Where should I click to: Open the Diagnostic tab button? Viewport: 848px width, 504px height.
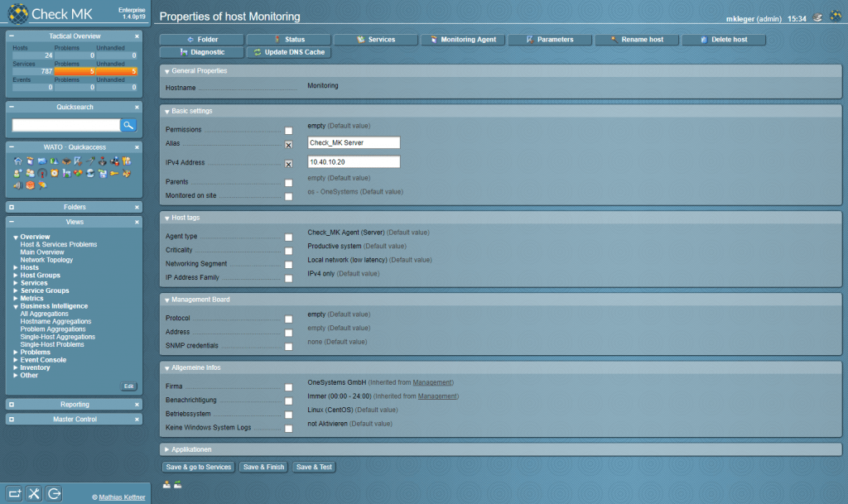click(x=202, y=52)
